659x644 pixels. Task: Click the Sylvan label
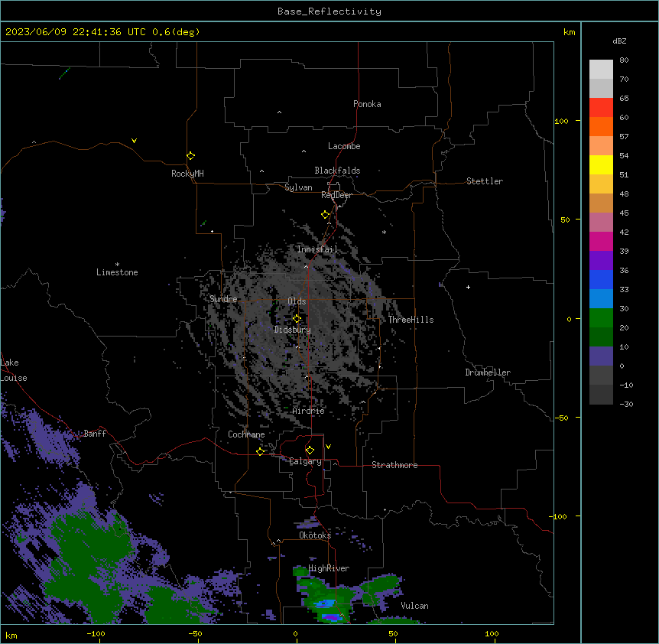click(x=298, y=187)
